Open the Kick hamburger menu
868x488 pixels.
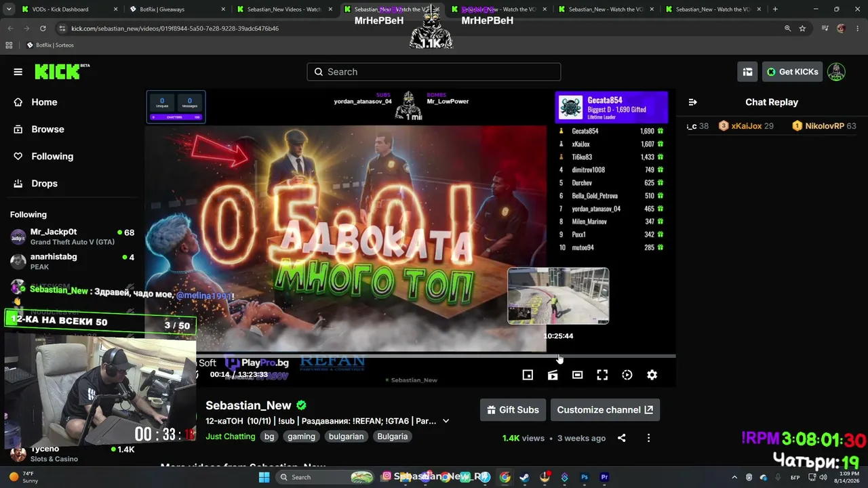pos(18,72)
